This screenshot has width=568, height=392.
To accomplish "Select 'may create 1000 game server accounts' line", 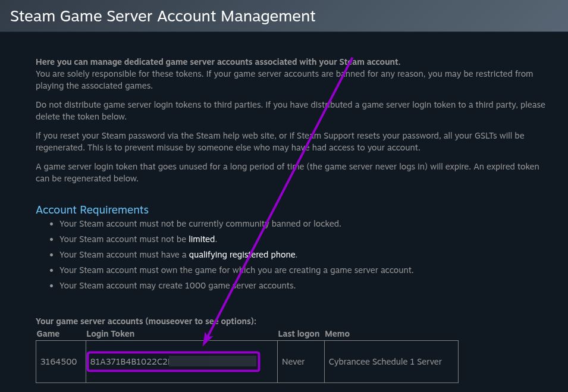I will [177, 286].
